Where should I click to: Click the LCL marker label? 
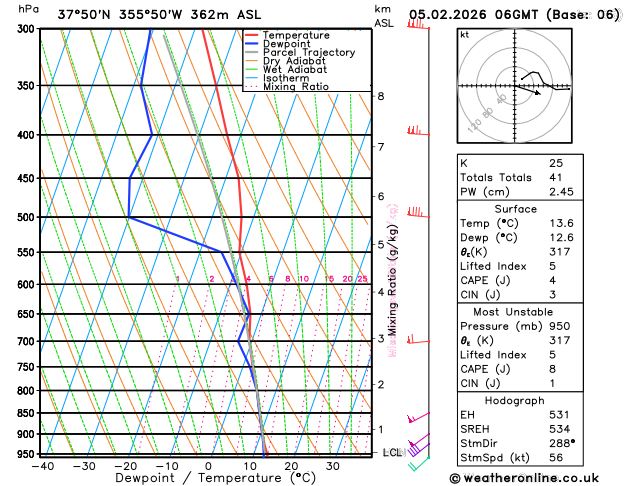(x=392, y=453)
